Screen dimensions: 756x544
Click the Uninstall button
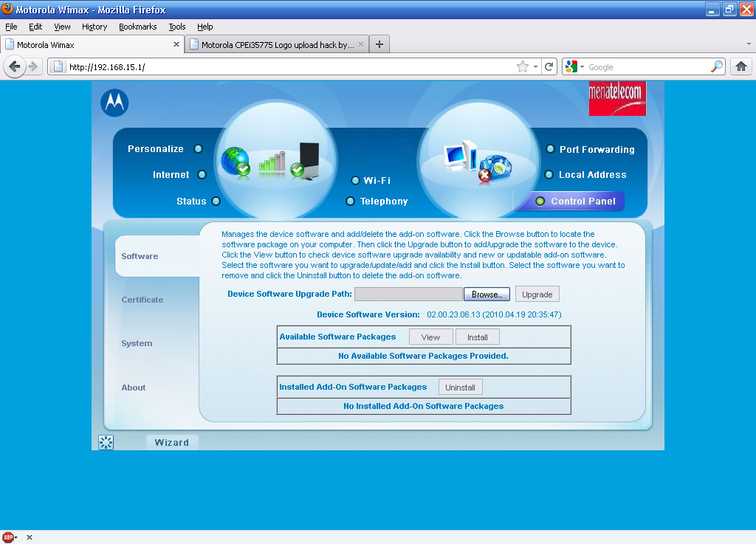coord(461,387)
